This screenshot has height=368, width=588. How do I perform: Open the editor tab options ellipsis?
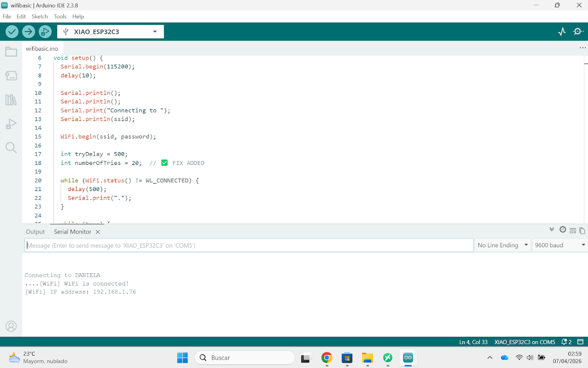pos(583,48)
